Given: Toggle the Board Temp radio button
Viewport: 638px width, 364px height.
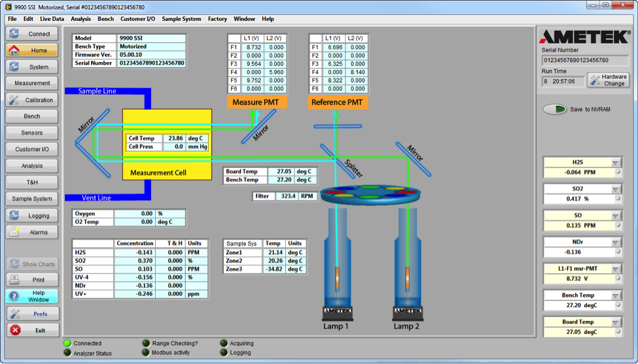Looking at the screenshot, I should pos(618,331).
